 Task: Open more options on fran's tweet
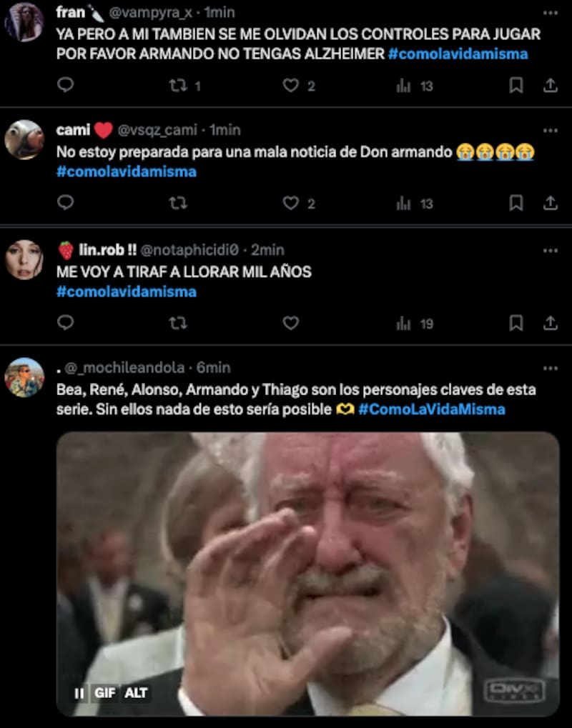pos(550,12)
